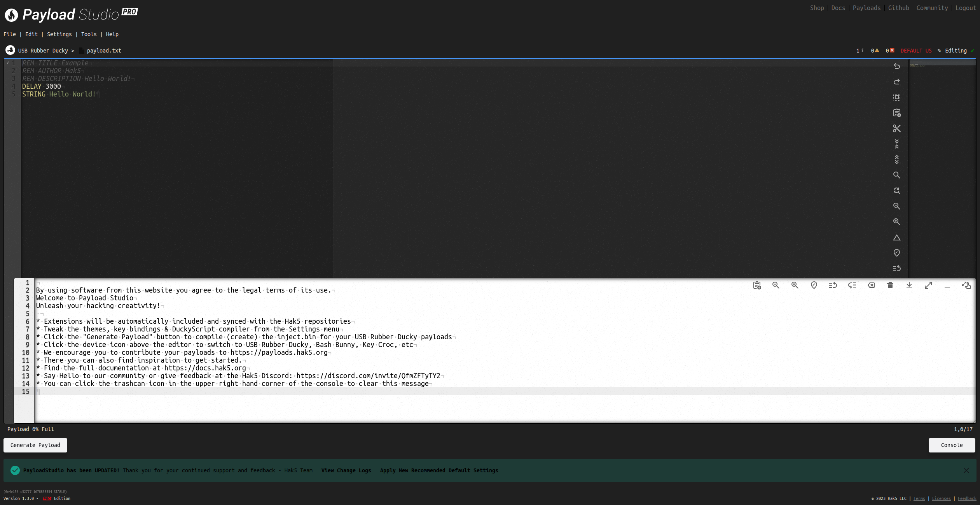
Task: Open the File menu
Action: point(10,34)
